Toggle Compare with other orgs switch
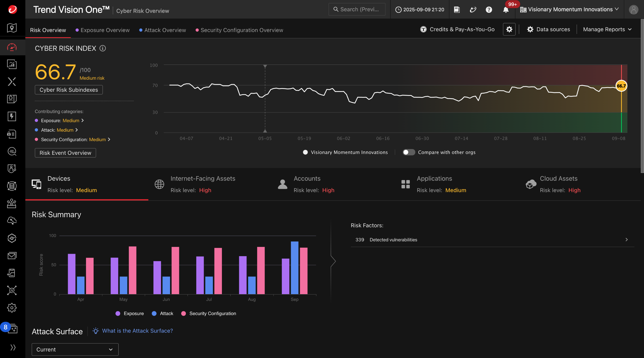 pos(409,152)
